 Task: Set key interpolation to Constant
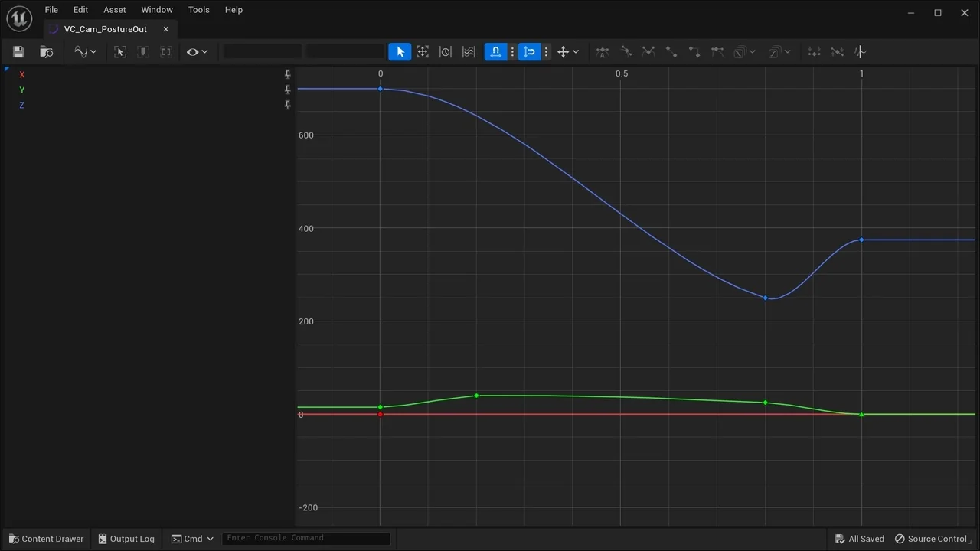point(694,52)
